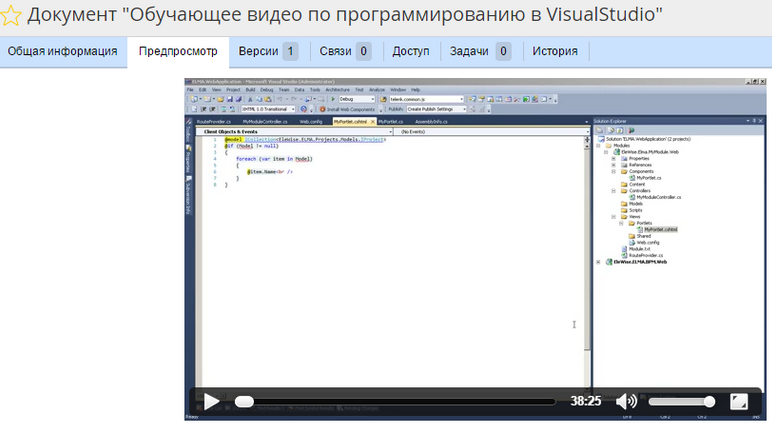Enter fullscreen mode for the video
Image resolution: width=772 pixels, height=425 pixels.
(x=739, y=401)
